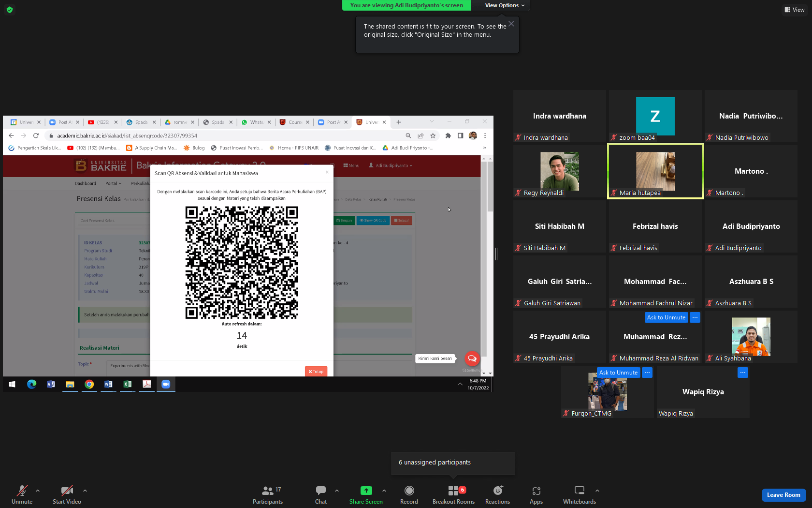Screen dimensions: 812x508
Task: Ask Furqon_CTMG to unmute
Action: 618,373
